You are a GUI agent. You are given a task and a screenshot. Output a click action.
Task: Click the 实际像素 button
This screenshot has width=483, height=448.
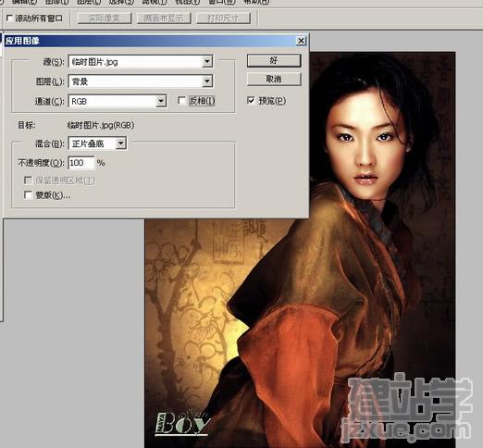click(x=105, y=19)
